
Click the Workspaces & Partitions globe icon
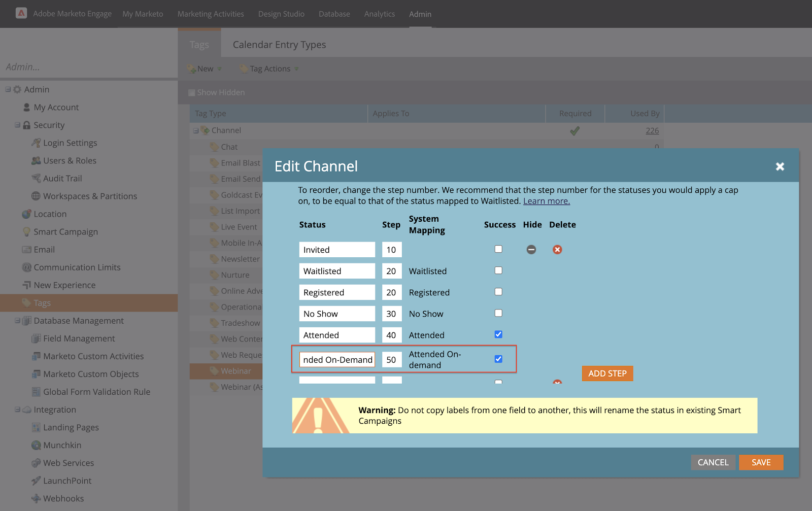[36, 196]
